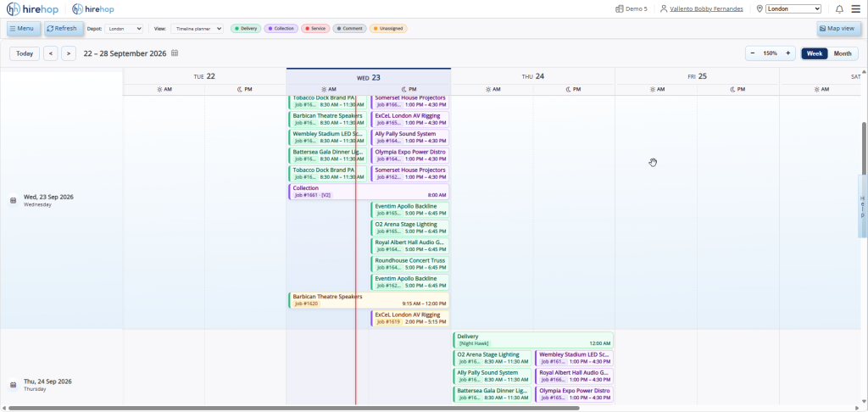
Task: Open the Delivery Night Hawk event
Action: (x=533, y=340)
